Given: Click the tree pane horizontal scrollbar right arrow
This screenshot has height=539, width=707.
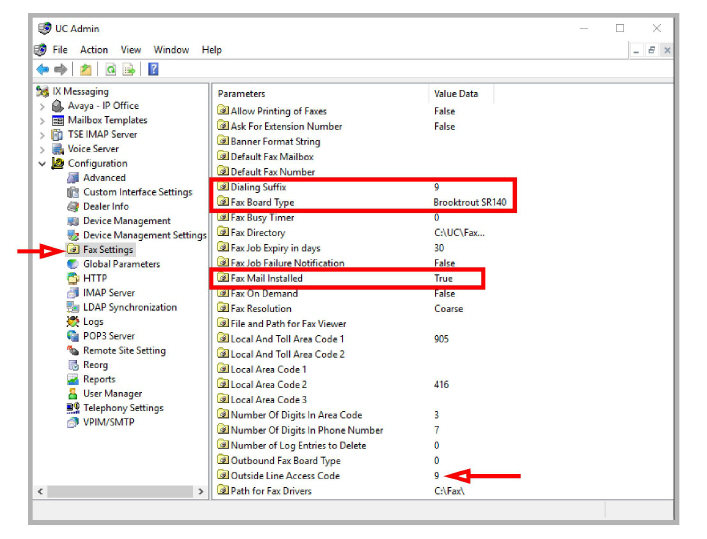Looking at the screenshot, I should [x=201, y=491].
